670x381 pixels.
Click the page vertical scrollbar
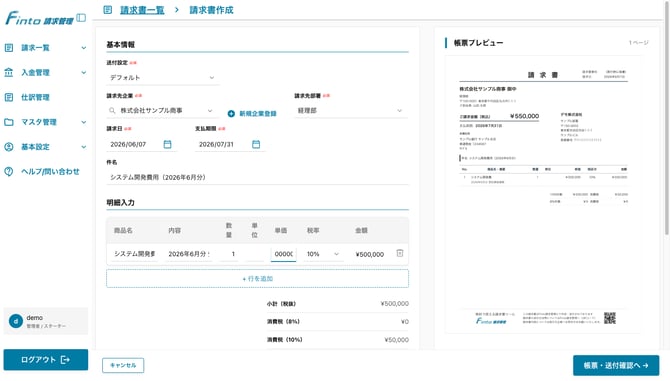point(667,117)
